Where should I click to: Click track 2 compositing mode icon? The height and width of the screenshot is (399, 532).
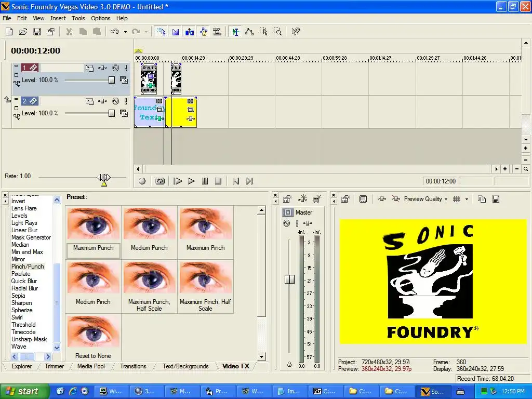(x=124, y=113)
